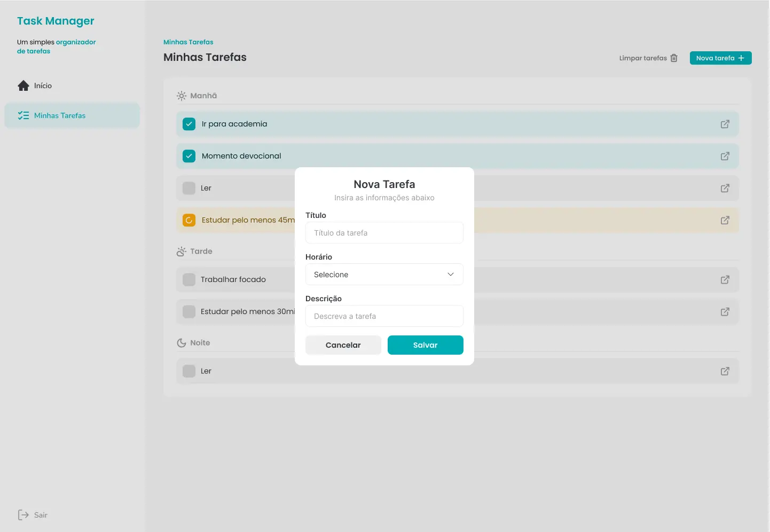Focus the Título da tarefa field

pyautogui.click(x=384, y=233)
